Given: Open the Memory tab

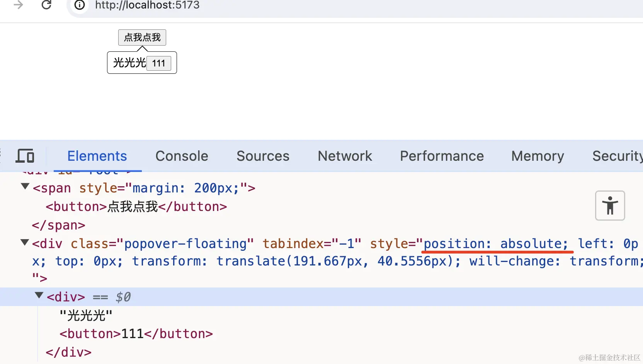Looking at the screenshot, I should point(538,156).
